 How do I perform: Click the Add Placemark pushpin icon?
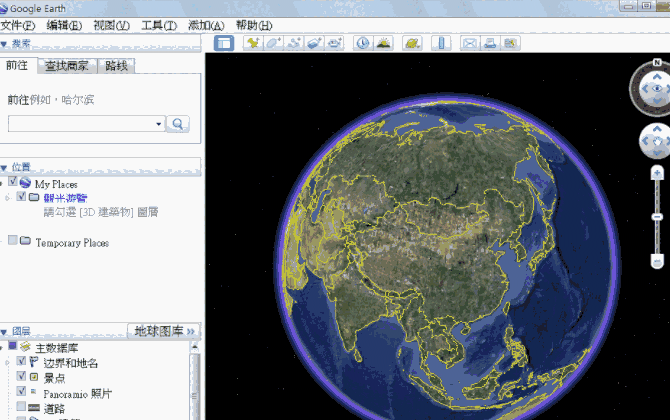[x=252, y=43]
